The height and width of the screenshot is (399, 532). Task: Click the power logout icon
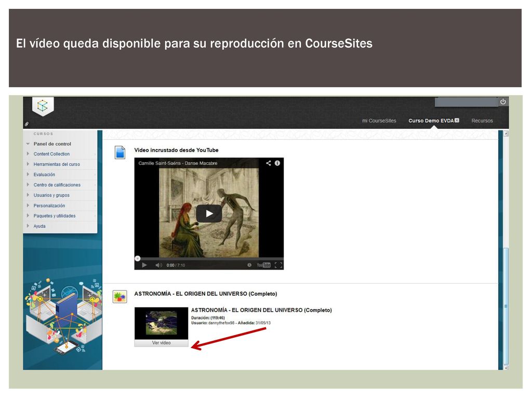tap(503, 101)
